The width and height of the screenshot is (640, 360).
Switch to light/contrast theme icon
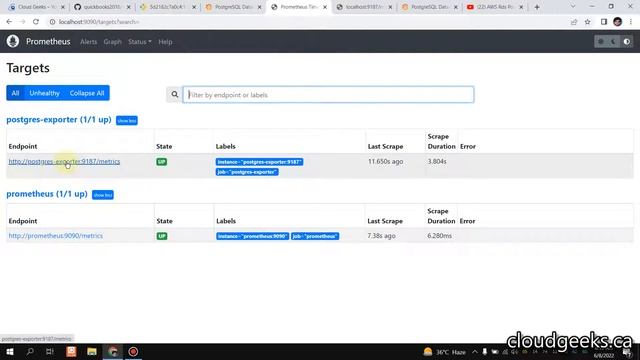[x=627, y=42]
